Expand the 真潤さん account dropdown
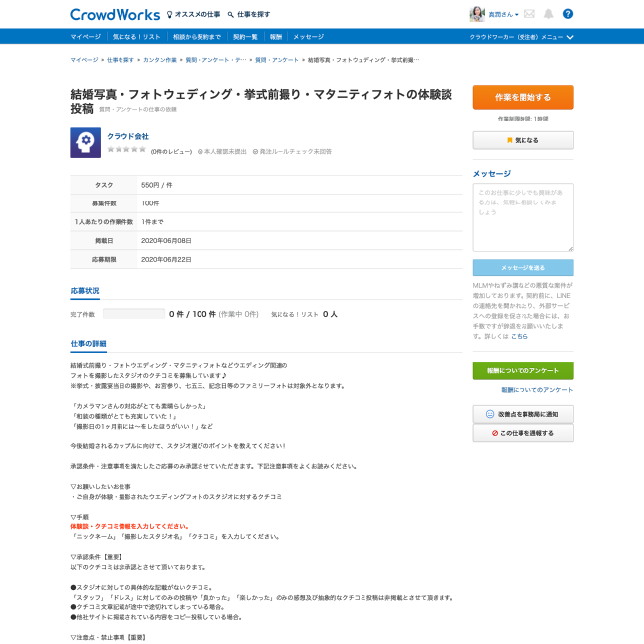Viewport: 644px width, 644px height. 502,15
